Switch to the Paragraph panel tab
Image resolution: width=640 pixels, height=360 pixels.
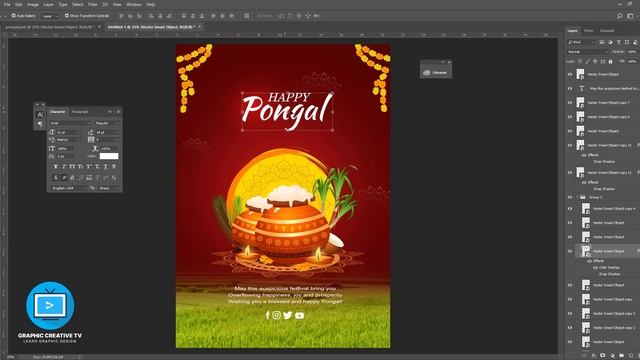[x=80, y=112]
